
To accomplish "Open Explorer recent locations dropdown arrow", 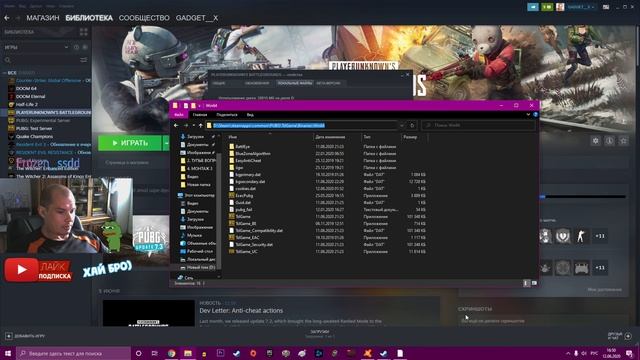I will click(x=193, y=125).
